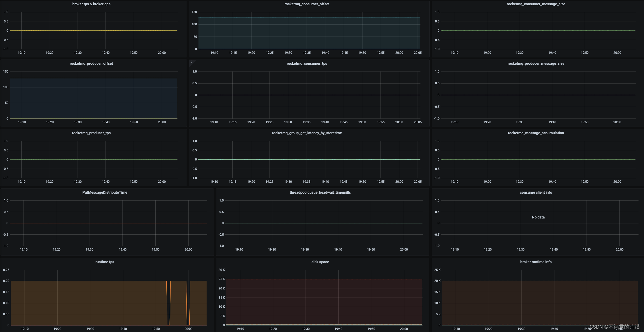Open the rocketmq_producer_tps panel title menu
Image resolution: width=644 pixels, height=332 pixels.
point(91,133)
